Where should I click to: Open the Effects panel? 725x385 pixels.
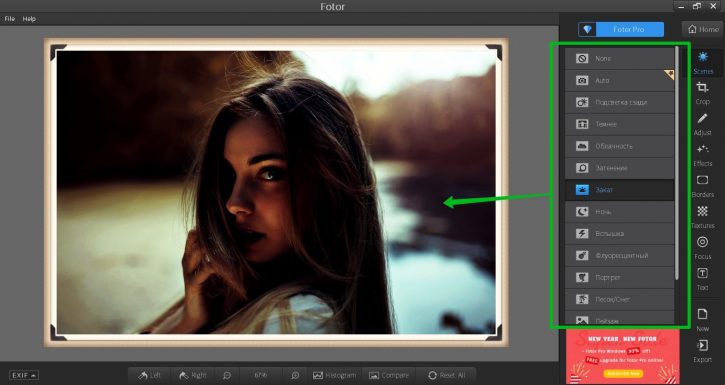pos(702,155)
